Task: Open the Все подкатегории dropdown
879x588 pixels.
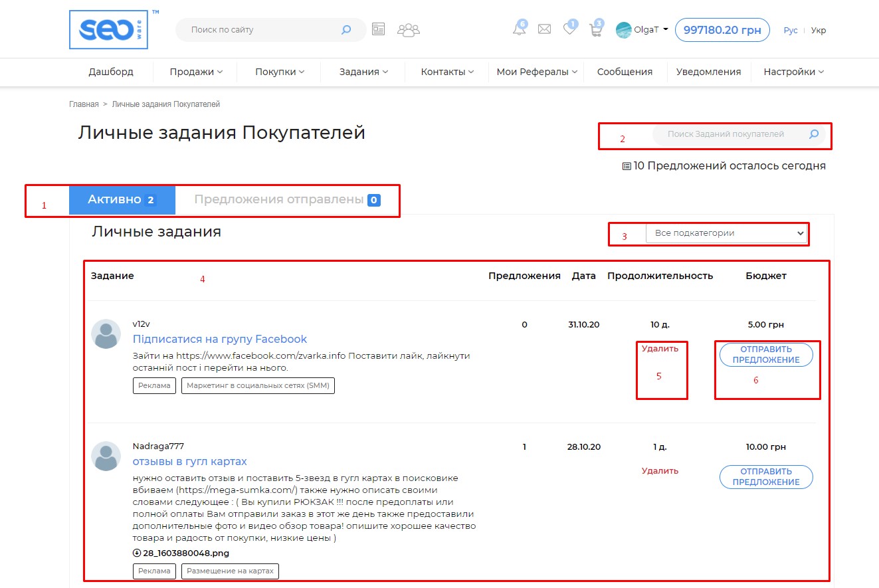Action: tap(727, 233)
